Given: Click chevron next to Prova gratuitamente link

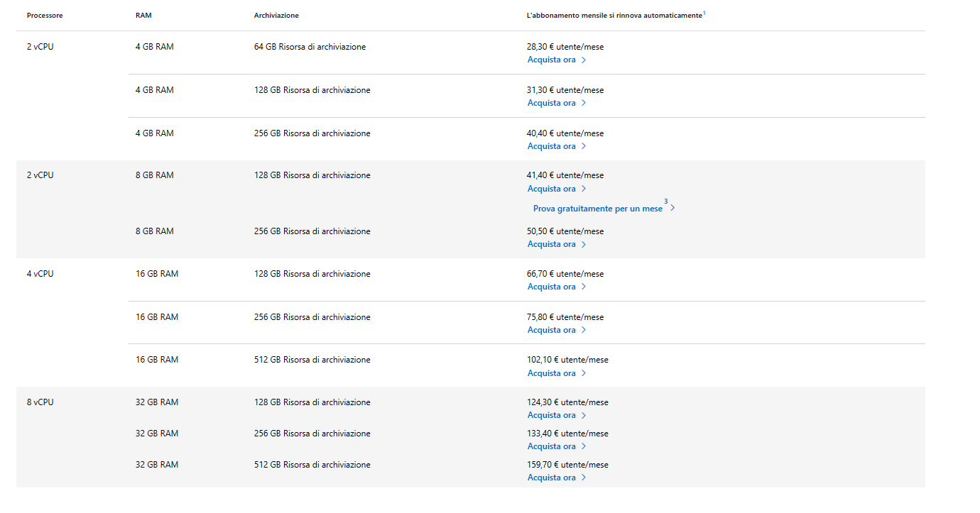Looking at the screenshot, I should [x=673, y=209].
